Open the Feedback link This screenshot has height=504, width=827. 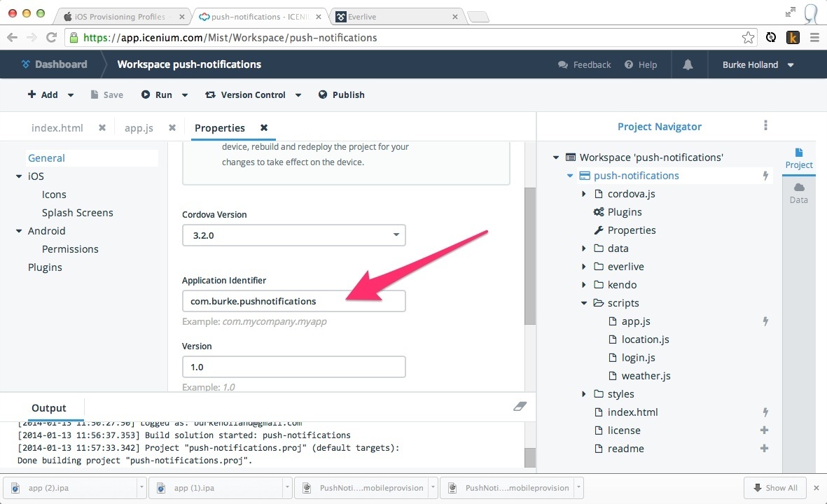click(585, 64)
